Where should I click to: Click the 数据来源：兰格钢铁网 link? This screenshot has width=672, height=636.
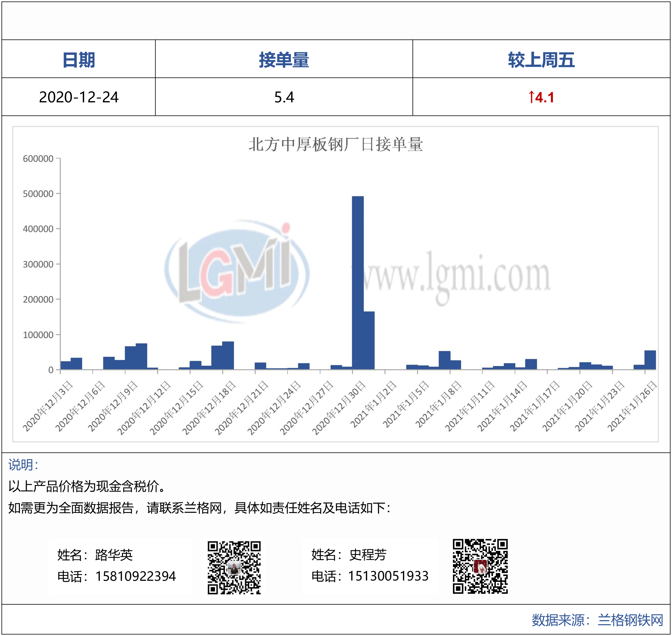tap(597, 620)
